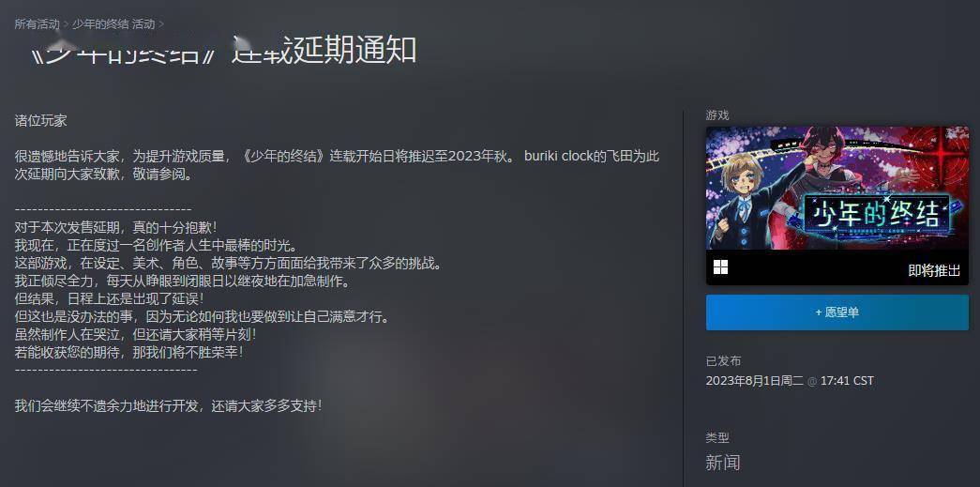Click the @ symbol beside the publish date

tap(812, 381)
